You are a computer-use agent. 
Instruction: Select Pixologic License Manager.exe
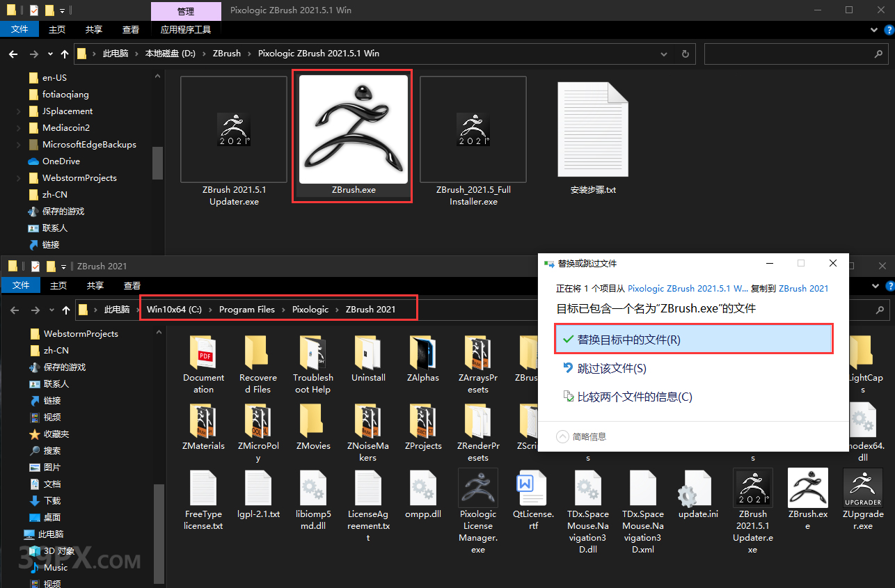coord(478,511)
